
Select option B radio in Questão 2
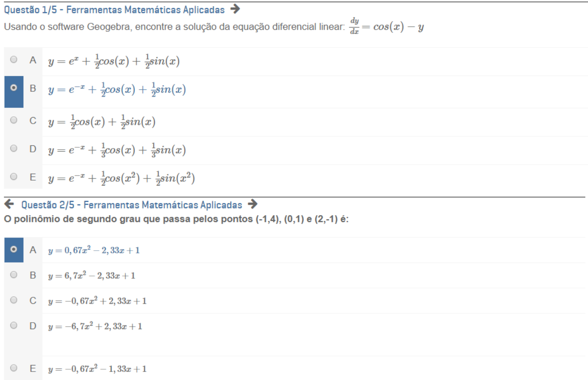(x=14, y=274)
